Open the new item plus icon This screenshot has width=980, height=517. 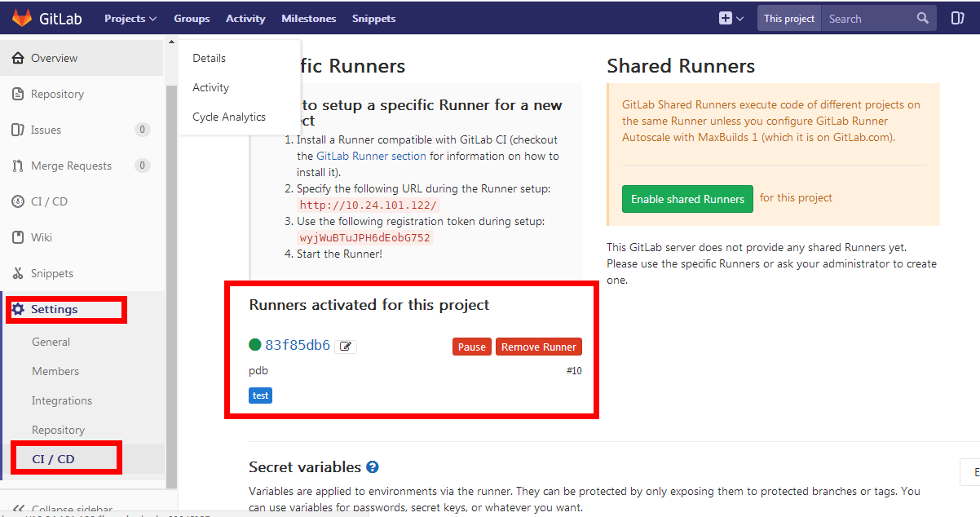click(x=725, y=18)
